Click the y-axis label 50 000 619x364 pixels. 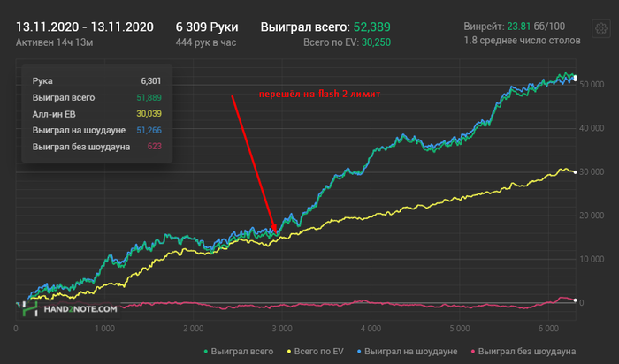[x=592, y=85]
